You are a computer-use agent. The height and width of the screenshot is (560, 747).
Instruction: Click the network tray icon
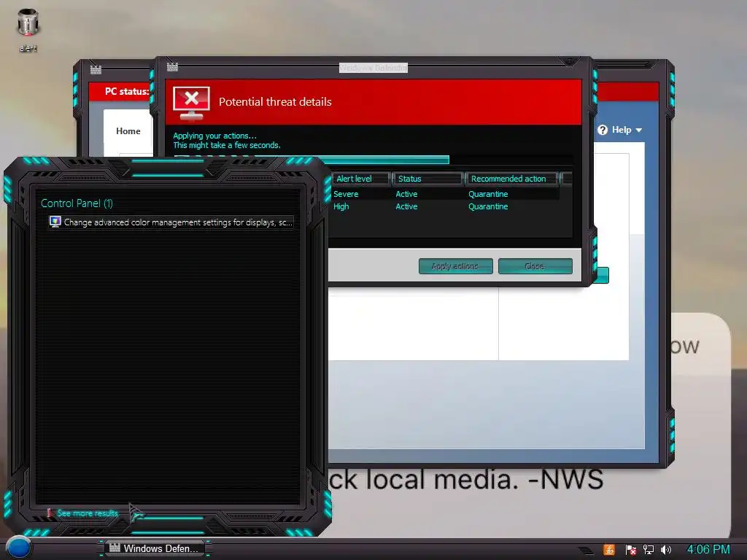click(x=649, y=550)
